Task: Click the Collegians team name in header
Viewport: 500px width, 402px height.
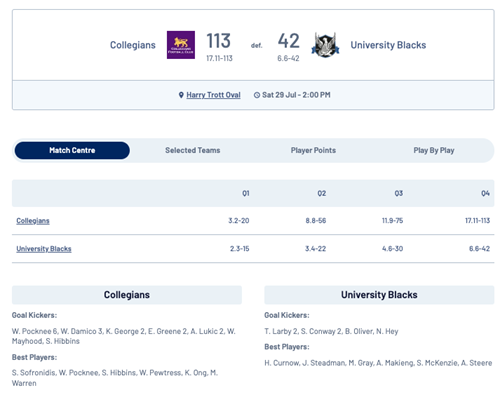Action: tap(133, 45)
